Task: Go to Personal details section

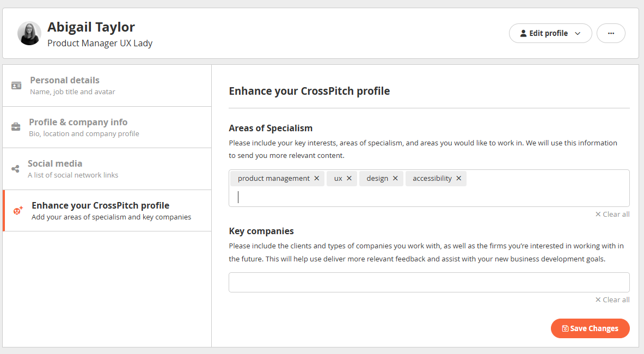Action: [x=107, y=86]
